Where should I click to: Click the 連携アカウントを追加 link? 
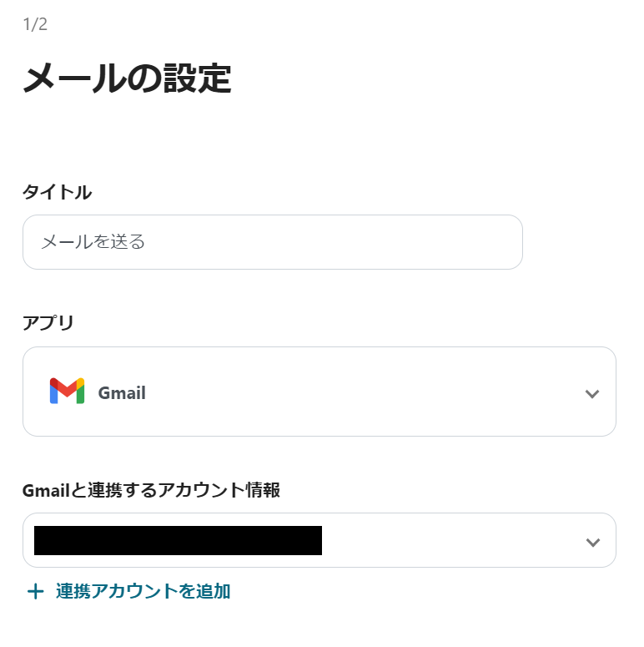click(x=143, y=592)
